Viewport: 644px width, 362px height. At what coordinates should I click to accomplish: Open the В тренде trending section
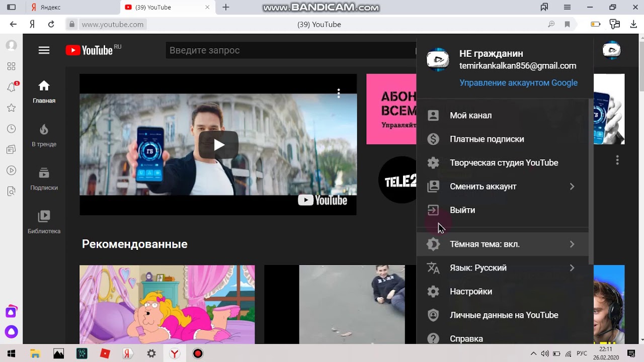[44, 136]
